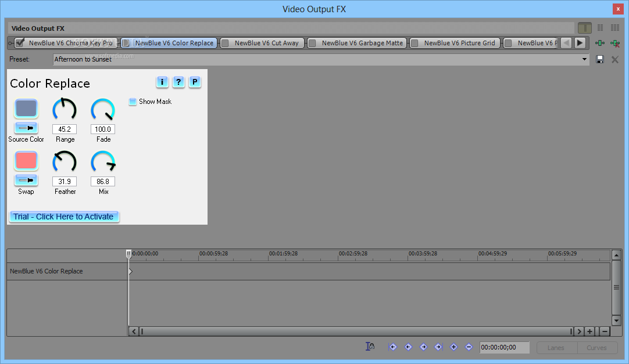
Task: Click the keyframe timeline scroll-right arrow
Action: point(579,331)
